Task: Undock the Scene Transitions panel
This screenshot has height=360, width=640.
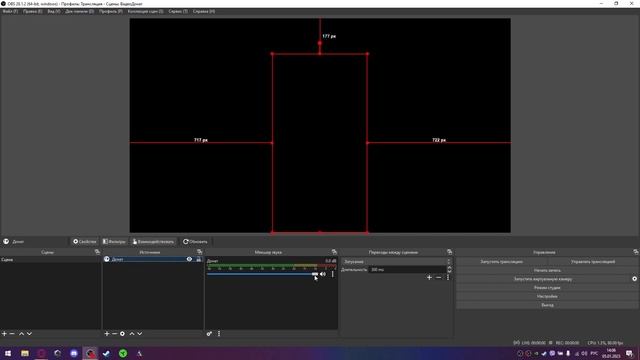Action: (x=449, y=252)
